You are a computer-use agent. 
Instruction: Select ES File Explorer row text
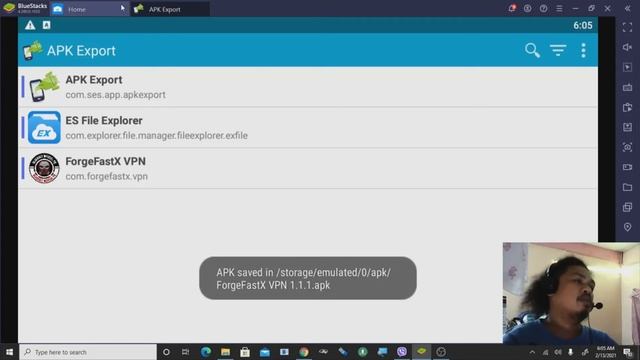(104, 120)
